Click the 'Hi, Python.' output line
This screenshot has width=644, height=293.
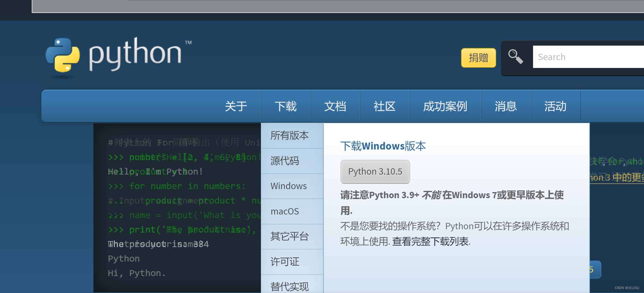pyautogui.click(x=137, y=273)
